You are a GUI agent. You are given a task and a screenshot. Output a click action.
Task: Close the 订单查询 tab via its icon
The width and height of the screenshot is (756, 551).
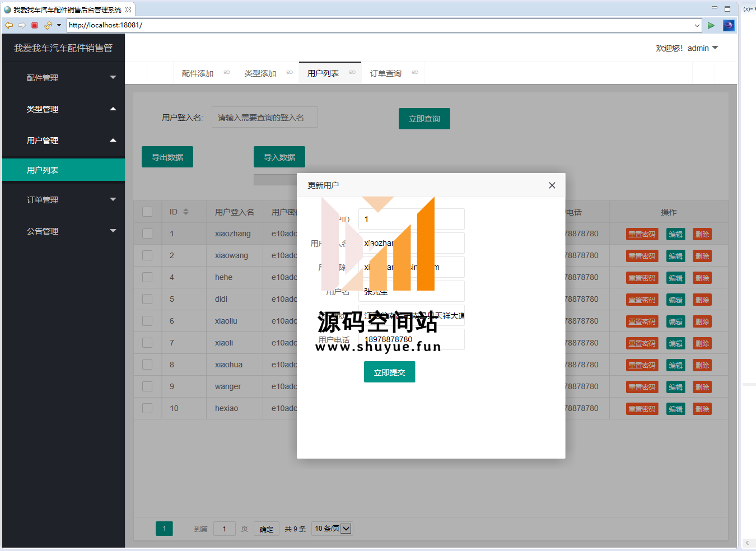[415, 72]
